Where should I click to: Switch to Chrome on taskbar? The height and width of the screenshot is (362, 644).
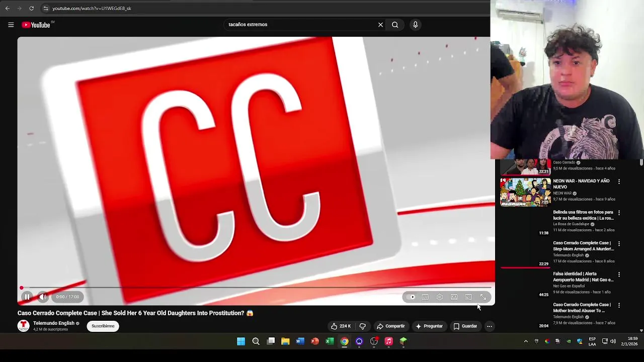coord(344,341)
